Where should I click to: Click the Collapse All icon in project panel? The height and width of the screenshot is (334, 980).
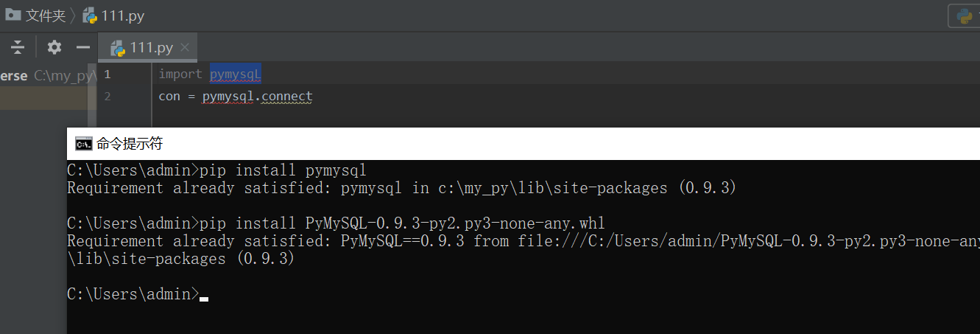tap(18, 48)
